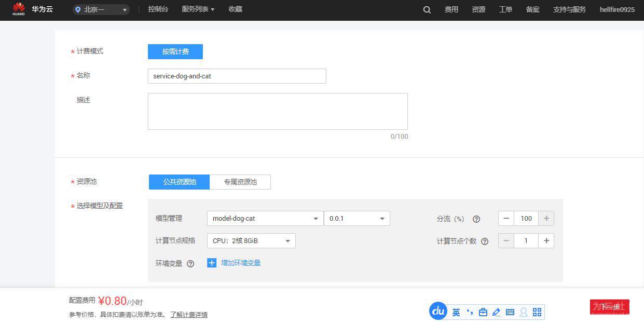This screenshot has height=322, width=644.
Task: Expand the 服务列表 menu
Action: [198, 9]
